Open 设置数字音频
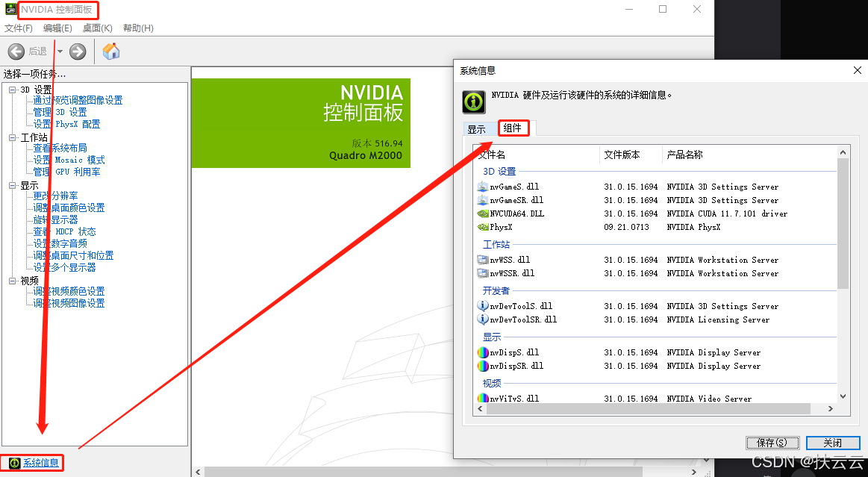This screenshot has height=477, width=868. [x=60, y=243]
